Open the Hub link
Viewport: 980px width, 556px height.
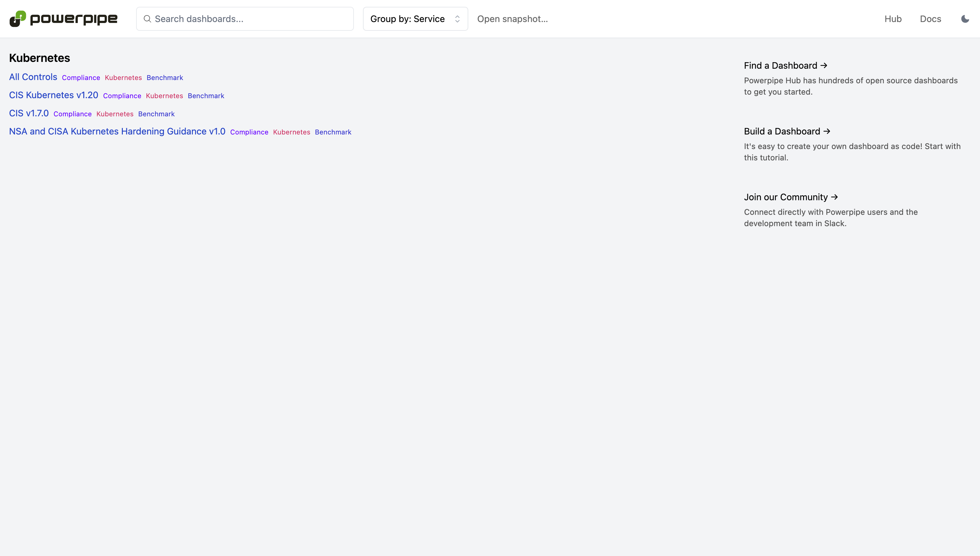893,19
